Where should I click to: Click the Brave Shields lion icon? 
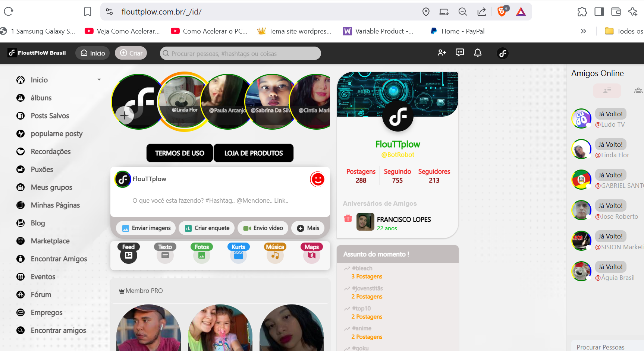(502, 12)
